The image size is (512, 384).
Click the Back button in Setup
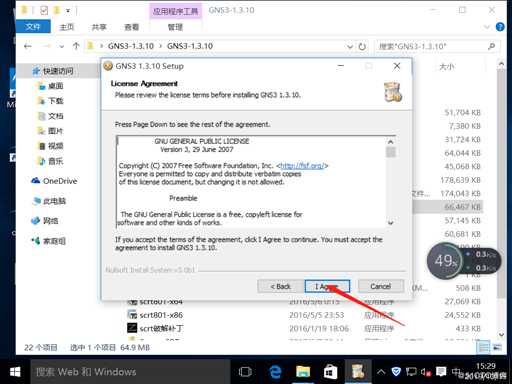tap(280, 286)
